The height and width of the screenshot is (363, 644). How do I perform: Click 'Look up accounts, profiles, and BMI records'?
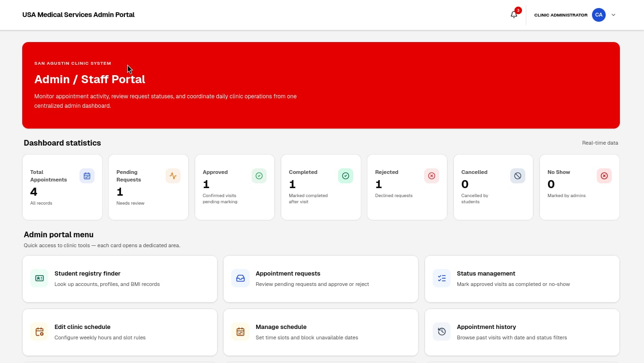[x=107, y=285]
